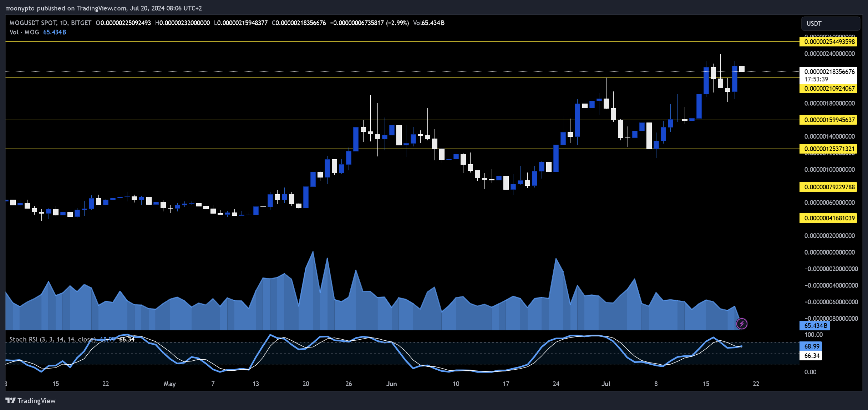Click the MOGUSDT SPOT, 1D, BITGET title

[50, 23]
